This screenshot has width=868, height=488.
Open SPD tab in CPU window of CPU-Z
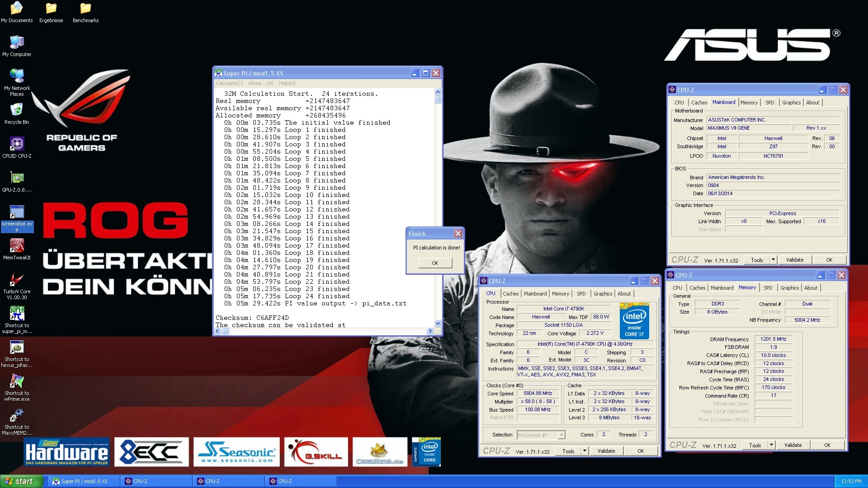[581, 294]
